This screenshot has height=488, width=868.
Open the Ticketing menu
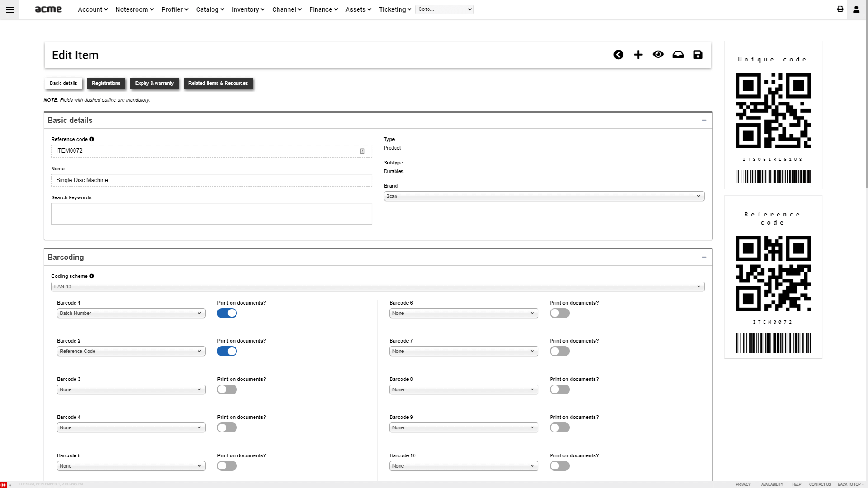tap(395, 9)
